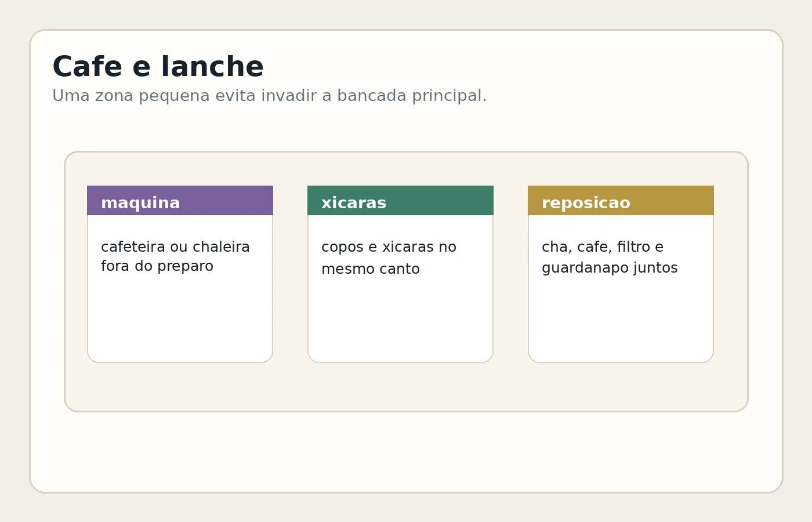
Task: Click the text line mesmo canto
Action: (x=370, y=269)
